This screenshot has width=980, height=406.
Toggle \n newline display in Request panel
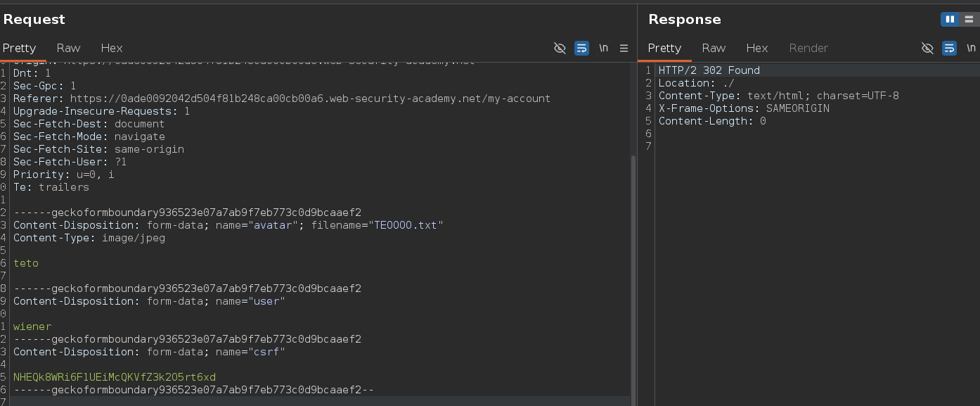pyautogui.click(x=603, y=48)
